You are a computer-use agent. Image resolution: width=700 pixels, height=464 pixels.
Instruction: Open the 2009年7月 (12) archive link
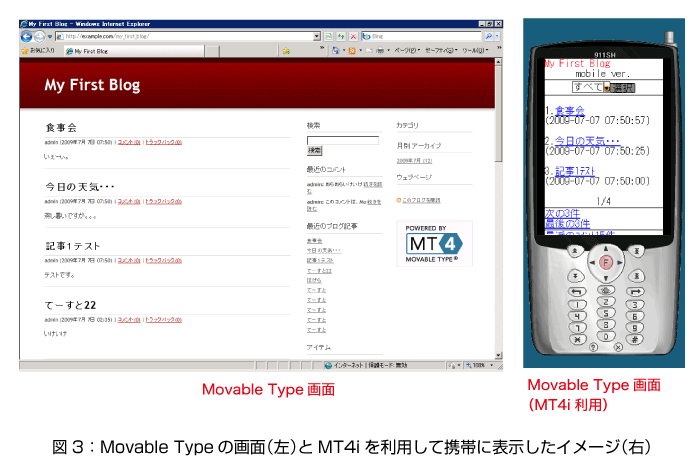[414, 161]
